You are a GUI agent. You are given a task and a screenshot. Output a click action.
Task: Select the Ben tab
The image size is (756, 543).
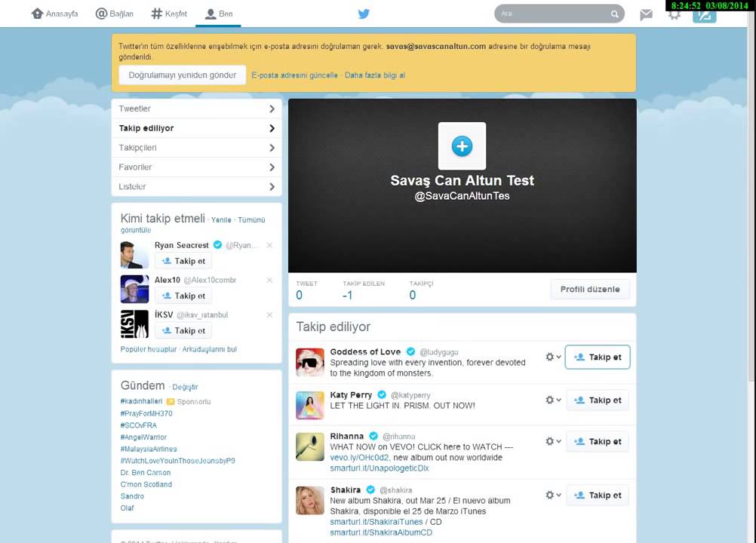tap(218, 14)
